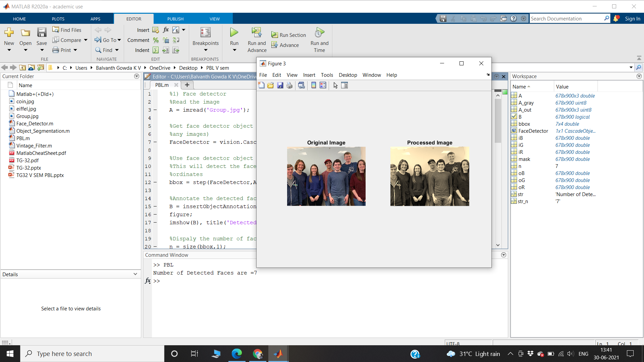This screenshot has width=644, height=362.
Task: Insert a colorbar in Figure 3
Action: [314, 85]
